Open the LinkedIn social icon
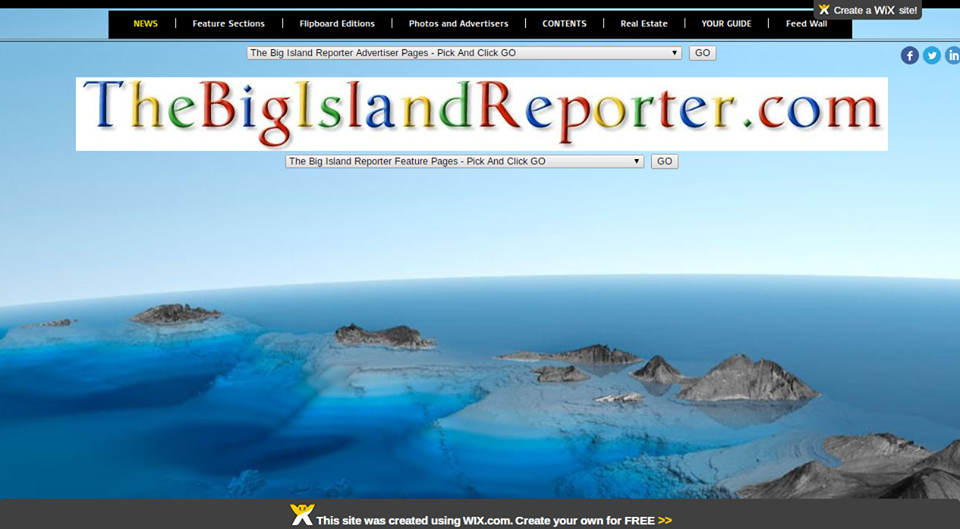The height and width of the screenshot is (529, 960). click(953, 56)
